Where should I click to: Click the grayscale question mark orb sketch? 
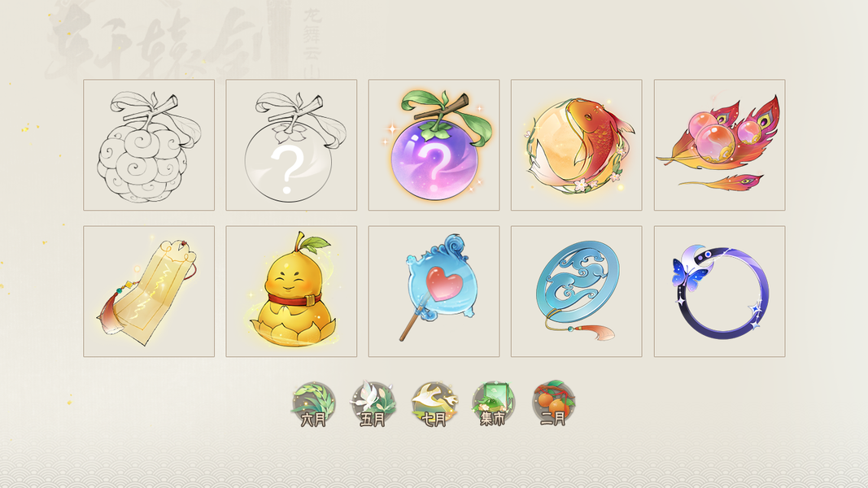[x=291, y=145]
